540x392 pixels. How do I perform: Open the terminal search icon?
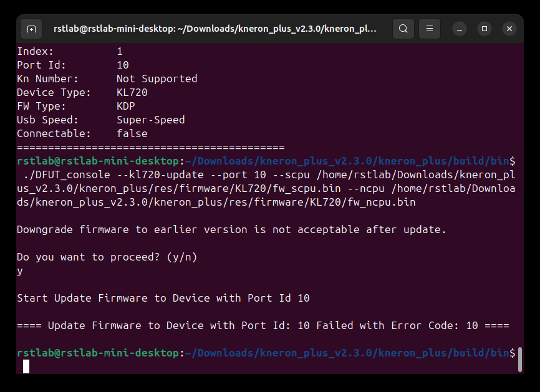(x=403, y=29)
